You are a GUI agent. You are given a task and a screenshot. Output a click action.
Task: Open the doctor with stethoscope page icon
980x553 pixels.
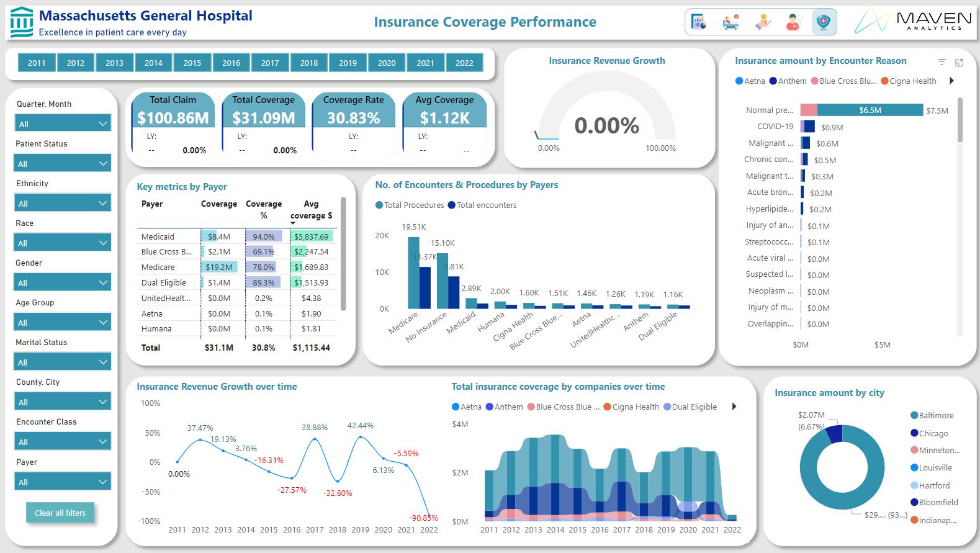click(793, 22)
